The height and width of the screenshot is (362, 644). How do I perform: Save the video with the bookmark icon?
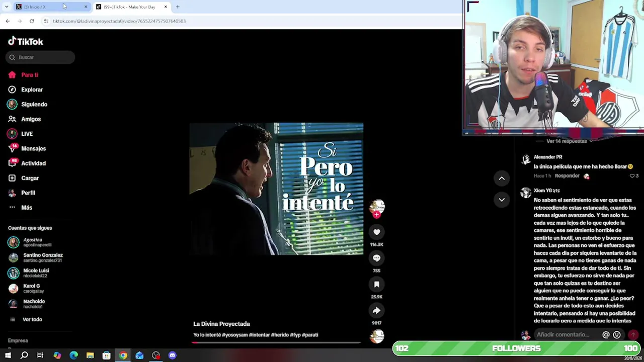pyautogui.click(x=376, y=284)
